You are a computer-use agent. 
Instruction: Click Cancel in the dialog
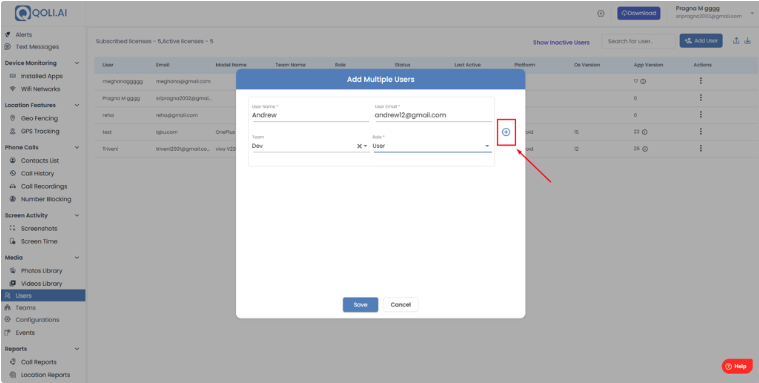tap(401, 305)
